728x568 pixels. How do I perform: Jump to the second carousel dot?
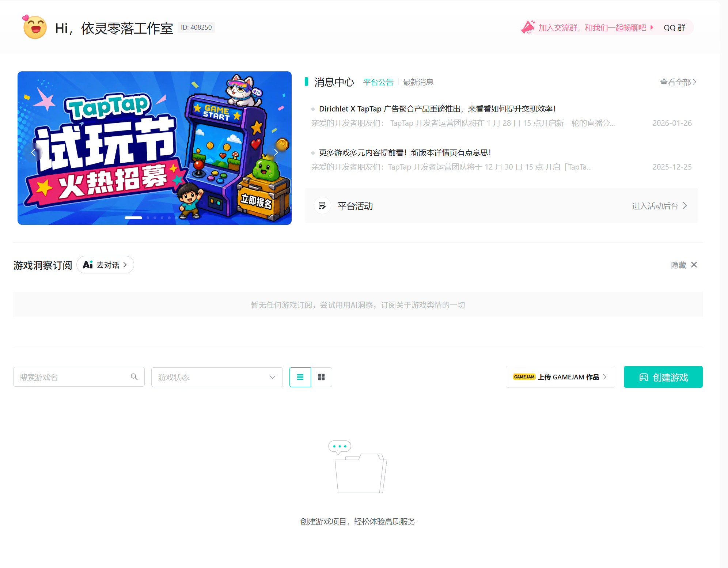coord(148,218)
